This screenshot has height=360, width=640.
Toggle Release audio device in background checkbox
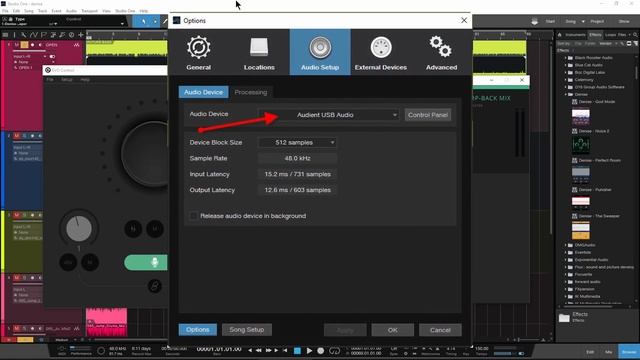click(x=193, y=216)
